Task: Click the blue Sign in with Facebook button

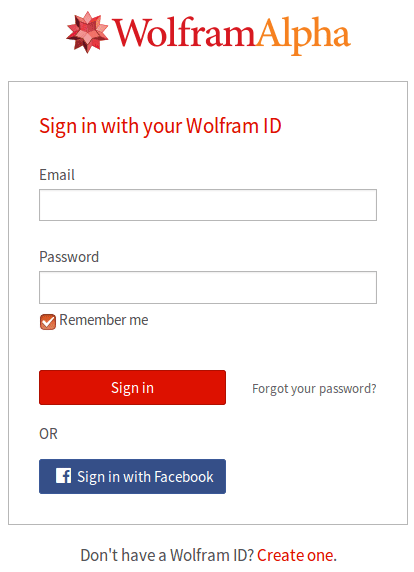Action: pyautogui.click(x=132, y=476)
